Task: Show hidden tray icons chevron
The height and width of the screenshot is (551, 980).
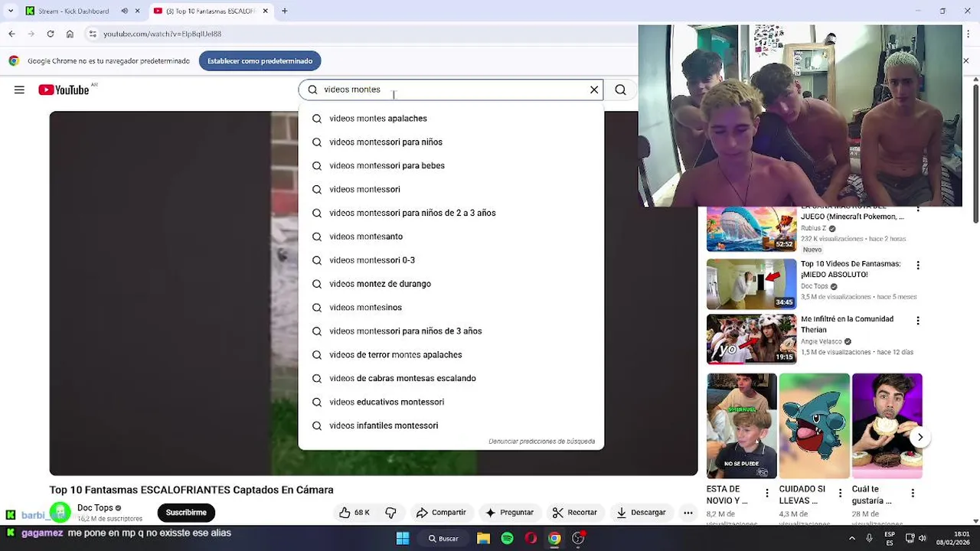Action: [852, 538]
